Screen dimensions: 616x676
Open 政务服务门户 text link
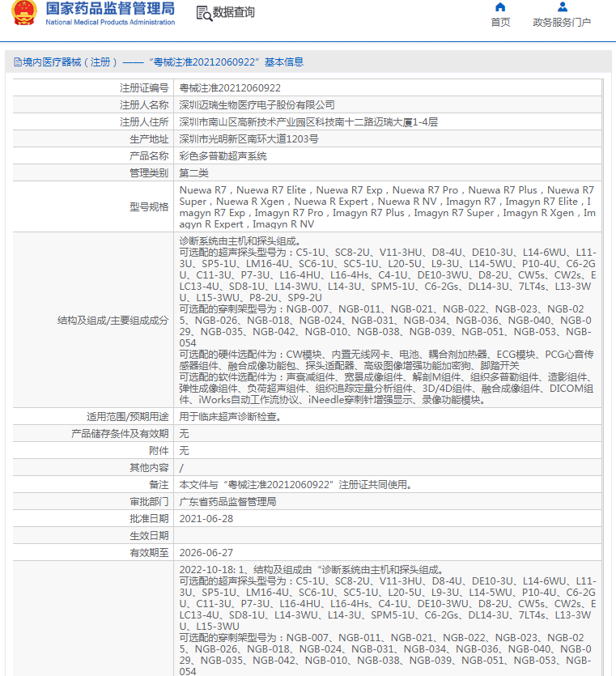pos(562,23)
